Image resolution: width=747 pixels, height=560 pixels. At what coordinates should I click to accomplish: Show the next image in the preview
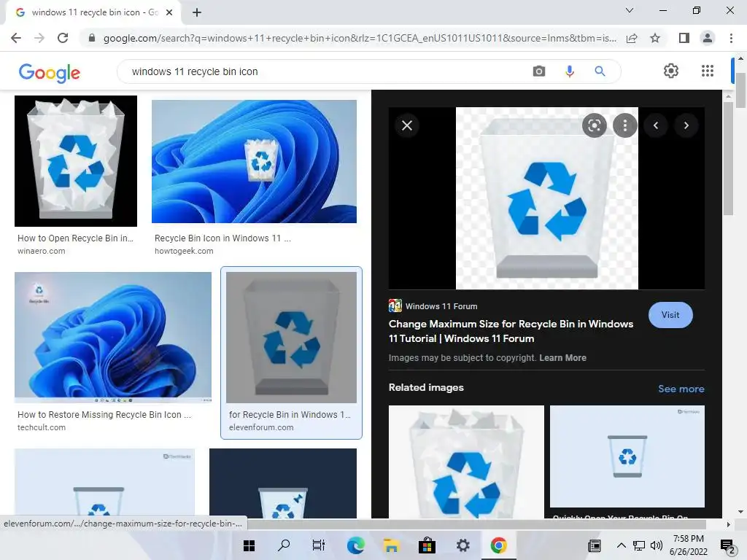pos(686,125)
